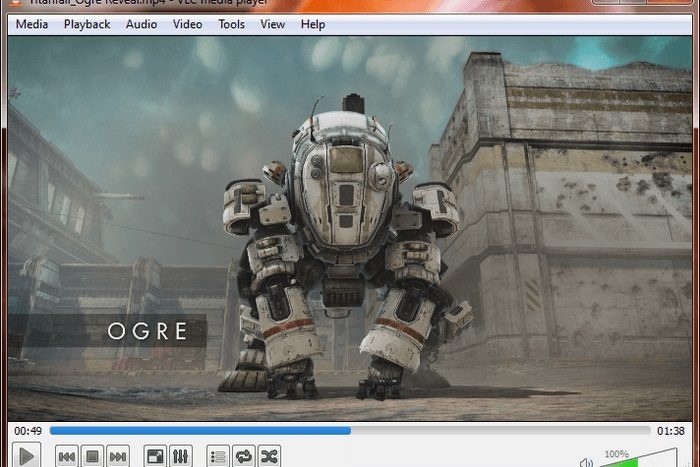Open the Help menu

pyautogui.click(x=312, y=24)
